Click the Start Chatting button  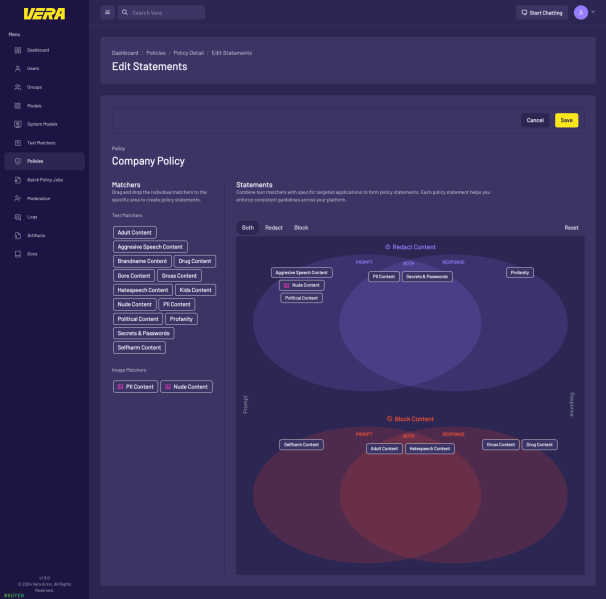(x=542, y=13)
